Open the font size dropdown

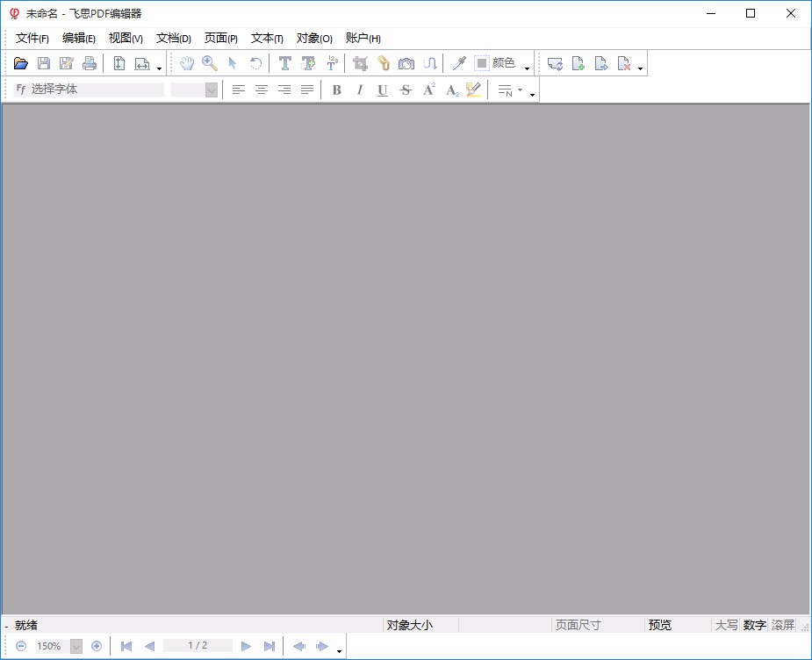pyautogui.click(x=209, y=89)
